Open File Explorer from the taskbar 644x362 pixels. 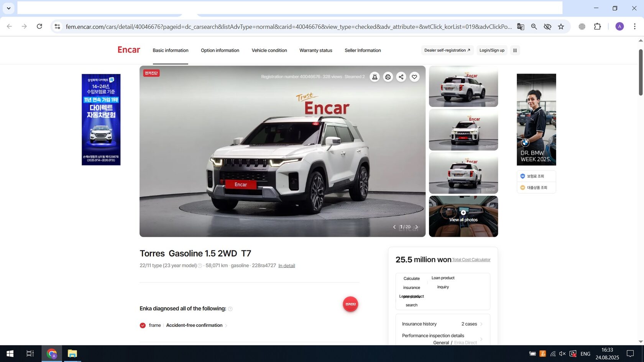point(72,354)
